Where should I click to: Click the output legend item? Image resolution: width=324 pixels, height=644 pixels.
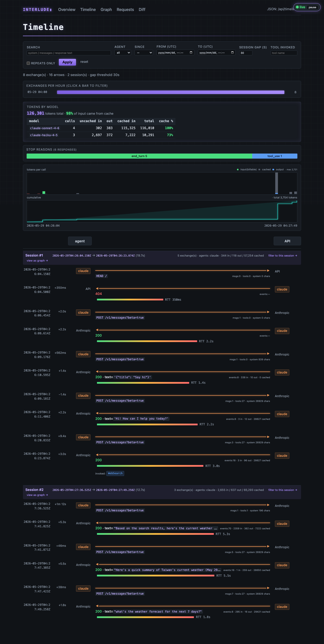click(x=278, y=170)
